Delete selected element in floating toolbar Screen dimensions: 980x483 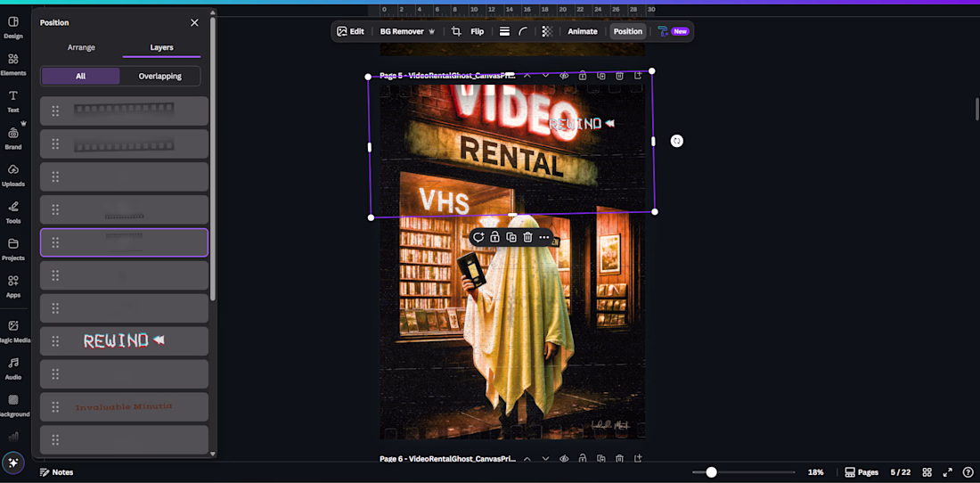pyautogui.click(x=527, y=237)
